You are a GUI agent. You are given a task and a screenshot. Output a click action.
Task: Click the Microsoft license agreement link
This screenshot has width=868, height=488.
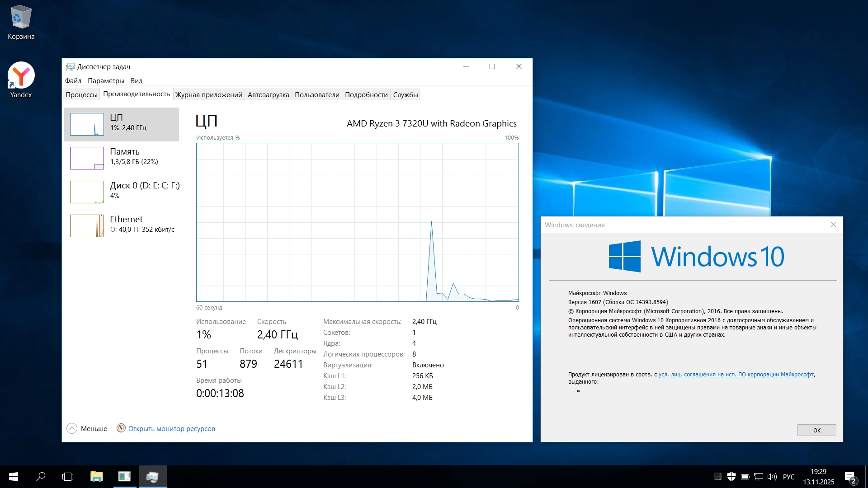click(x=736, y=375)
